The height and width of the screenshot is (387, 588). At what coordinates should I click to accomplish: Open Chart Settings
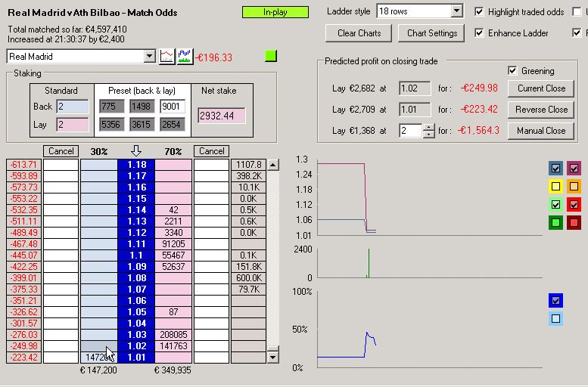pyautogui.click(x=432, y=33)
